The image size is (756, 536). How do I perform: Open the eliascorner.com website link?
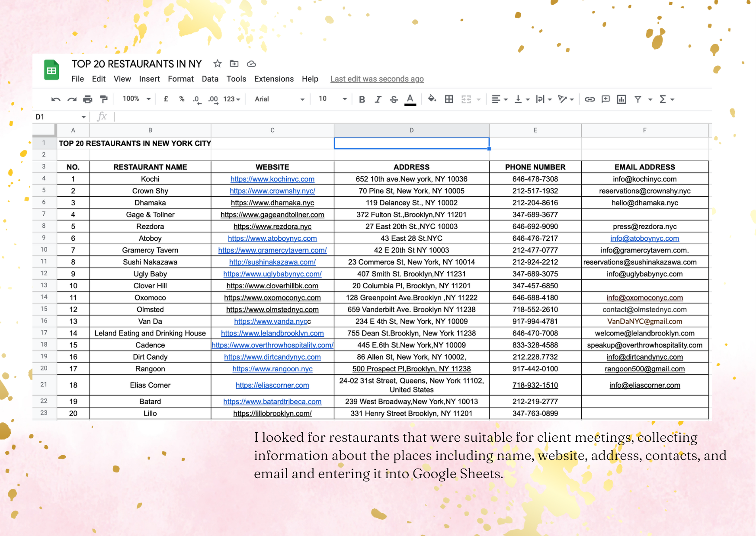(272, 385)
